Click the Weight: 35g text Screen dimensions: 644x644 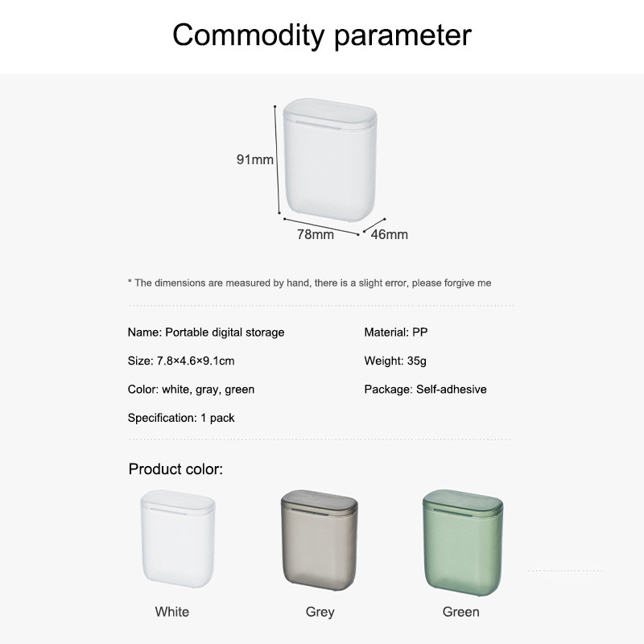[x=395, y=361]
